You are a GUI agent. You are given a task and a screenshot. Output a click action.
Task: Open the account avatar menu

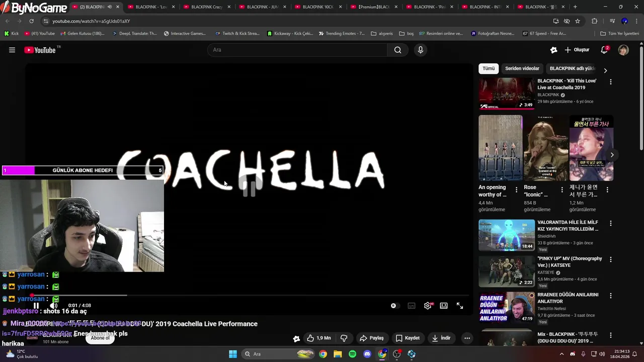pos(623,50)
